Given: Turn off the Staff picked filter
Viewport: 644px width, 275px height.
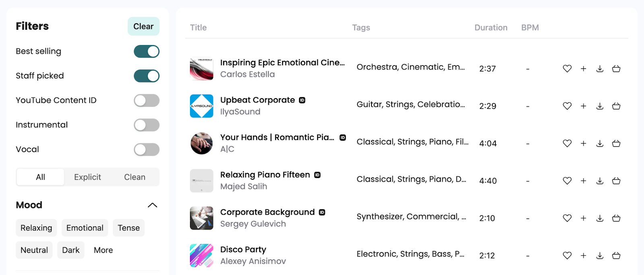Looking at the screenshot, I should (147, 76).
